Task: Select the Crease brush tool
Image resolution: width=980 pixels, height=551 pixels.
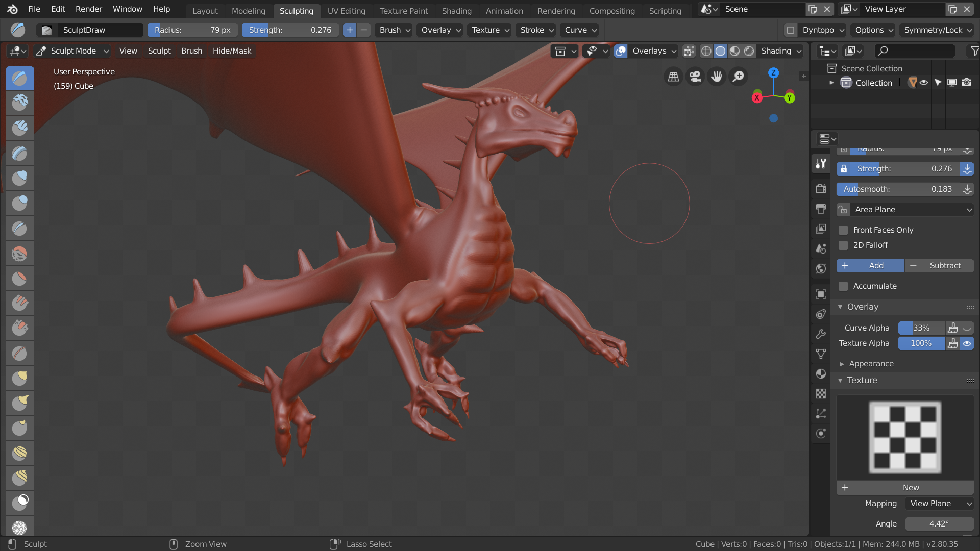Action: click(20, 228)
